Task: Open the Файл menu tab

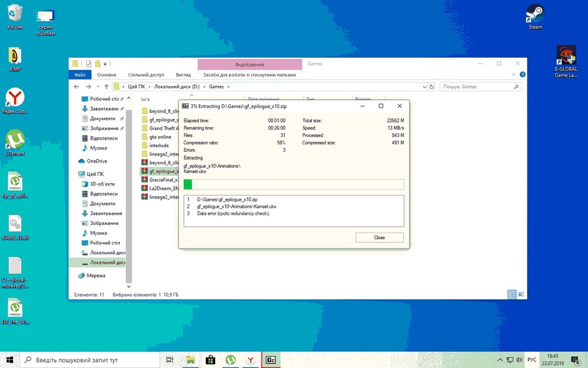Action: point(80,75)
